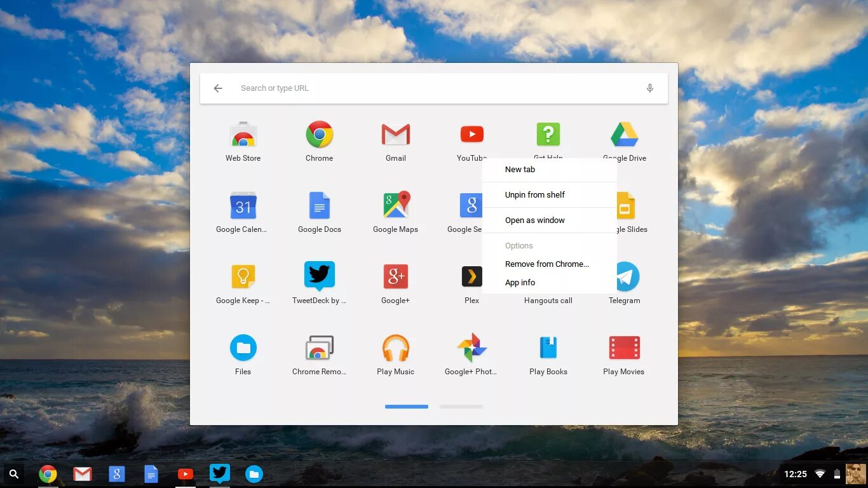Start Play Music
868x488 pixels.
[395, 348]
